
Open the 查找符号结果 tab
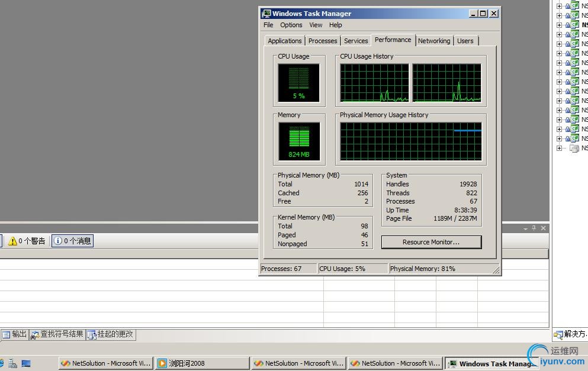tap(57, 334)
